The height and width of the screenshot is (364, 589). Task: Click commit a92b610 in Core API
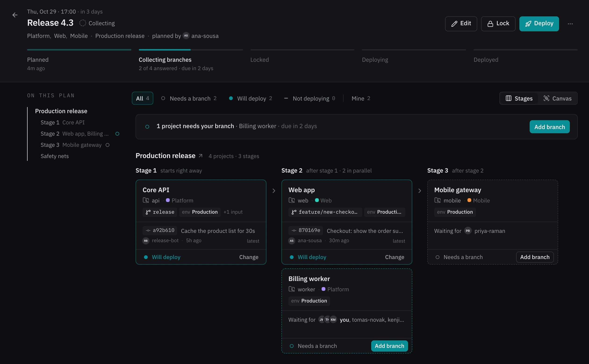click(x=160, y=230)
